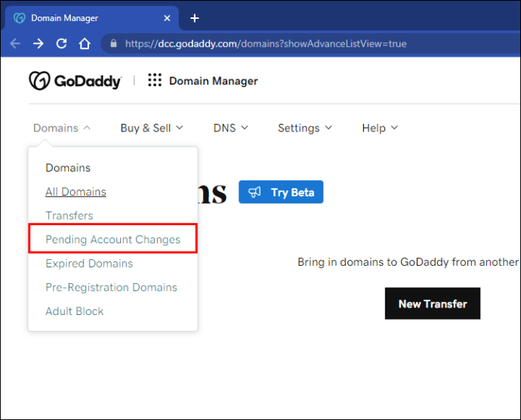This screenshot has width=521, height=420.
Task: Click the Domain Manager tab favicon
Action: (20, 18)
